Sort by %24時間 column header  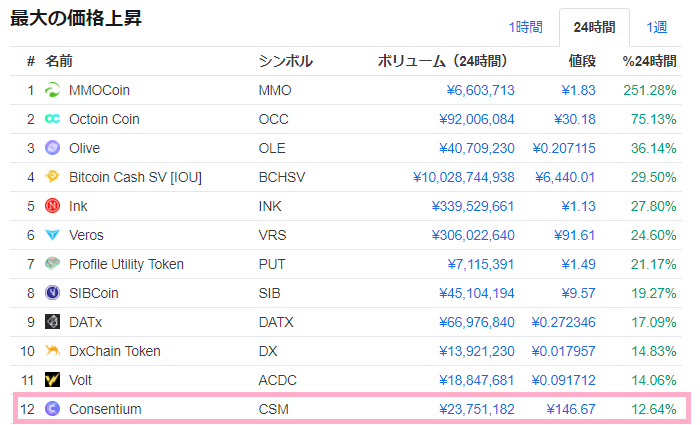click(649, 61)
